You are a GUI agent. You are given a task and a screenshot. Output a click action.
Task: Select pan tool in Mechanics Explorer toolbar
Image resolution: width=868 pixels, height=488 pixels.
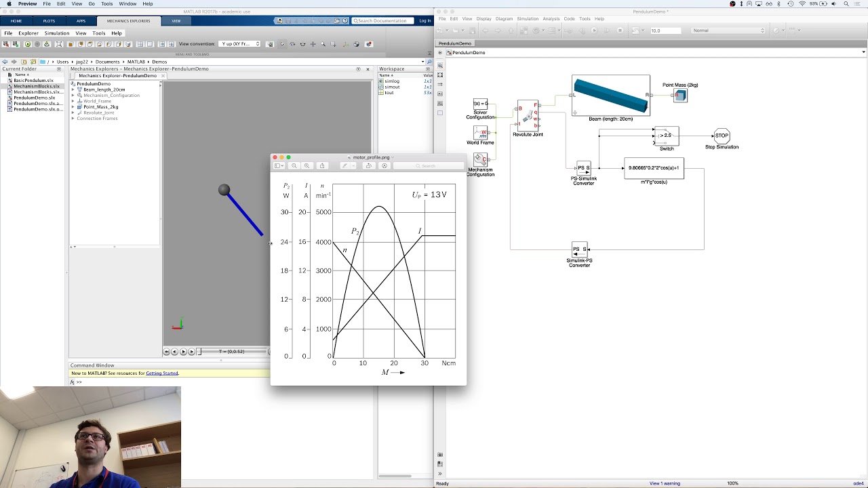[x=313, y=44]
